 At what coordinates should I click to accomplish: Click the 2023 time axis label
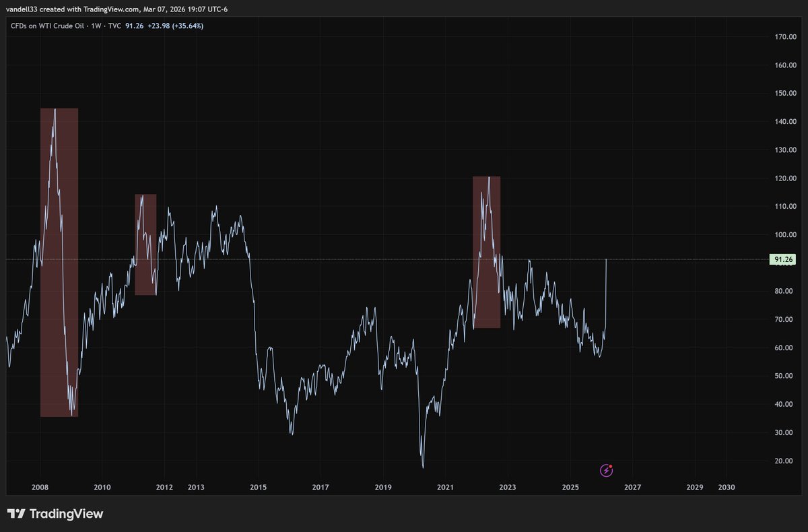point(508,487)
